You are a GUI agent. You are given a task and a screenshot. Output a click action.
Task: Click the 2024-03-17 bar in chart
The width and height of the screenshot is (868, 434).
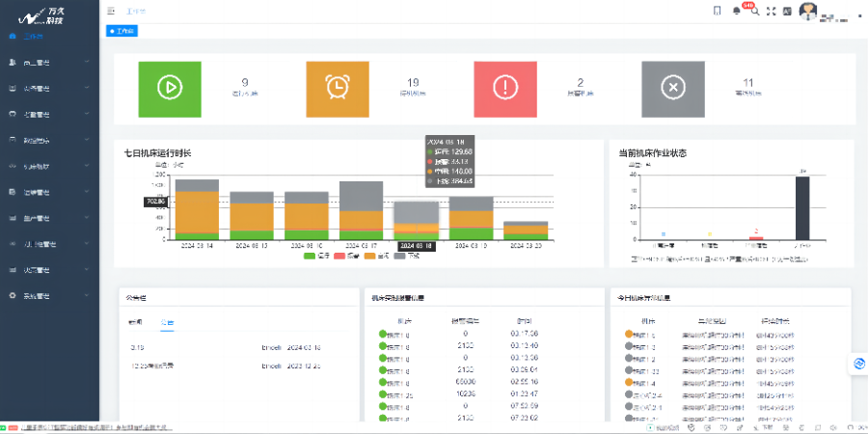(361, 210)
